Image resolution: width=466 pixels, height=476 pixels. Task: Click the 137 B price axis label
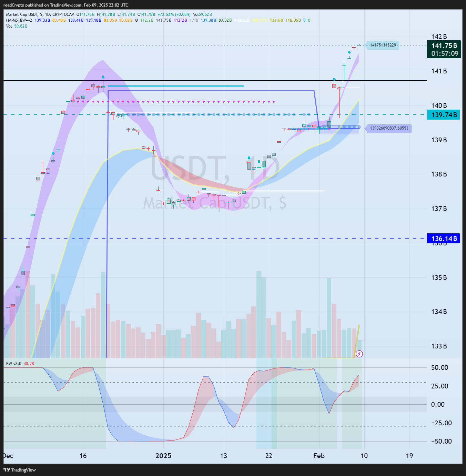click(x=439, y=209)
